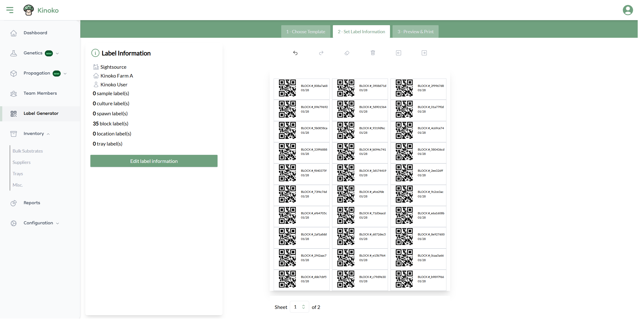Go to Reports in the sidebar
This screenshot has width=644, height=319.
pyautogui.click(x=32, y=203)
